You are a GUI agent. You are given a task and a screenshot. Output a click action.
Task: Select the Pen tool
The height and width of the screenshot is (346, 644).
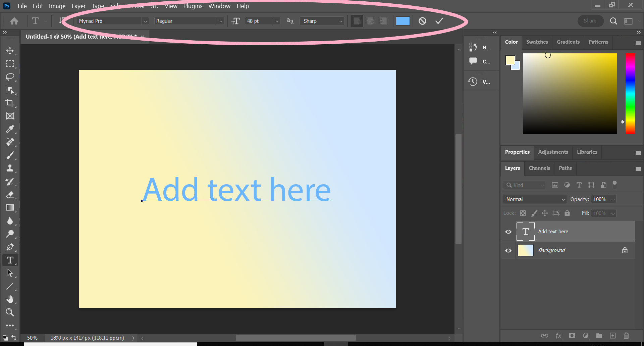tap(10, 247)
